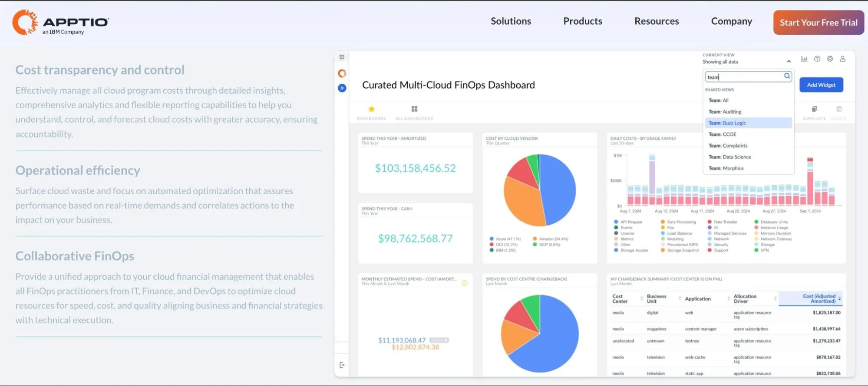Select Team: Complaints shared view

pos(749,146)
